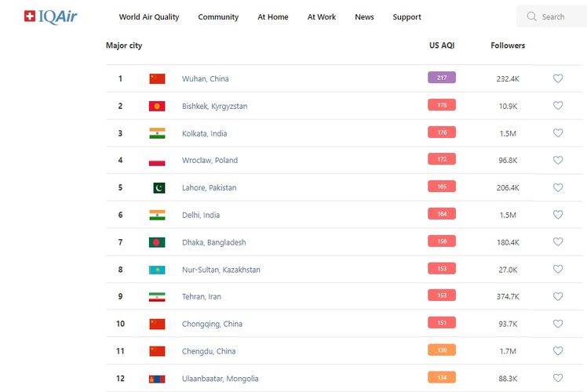Click the Iran flag icon
The image size is (587, 392).
coord(157,297)
